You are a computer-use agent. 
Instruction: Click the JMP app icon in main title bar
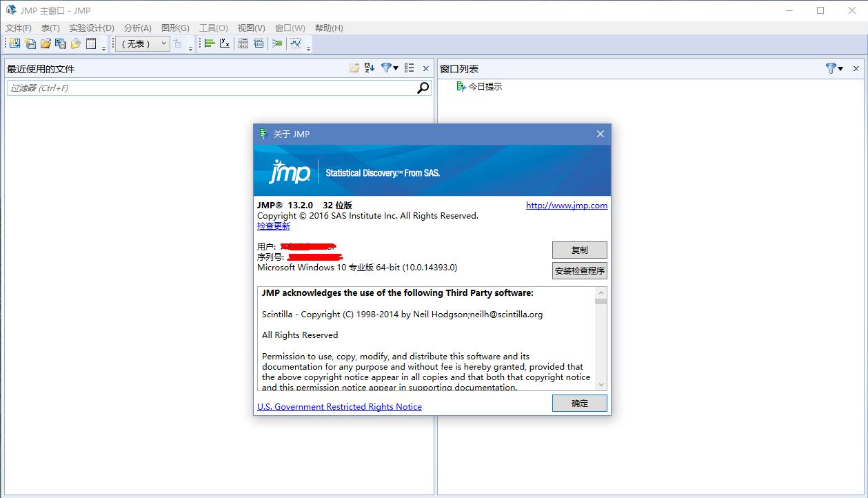pyautogui.click(x=11, y=10)
